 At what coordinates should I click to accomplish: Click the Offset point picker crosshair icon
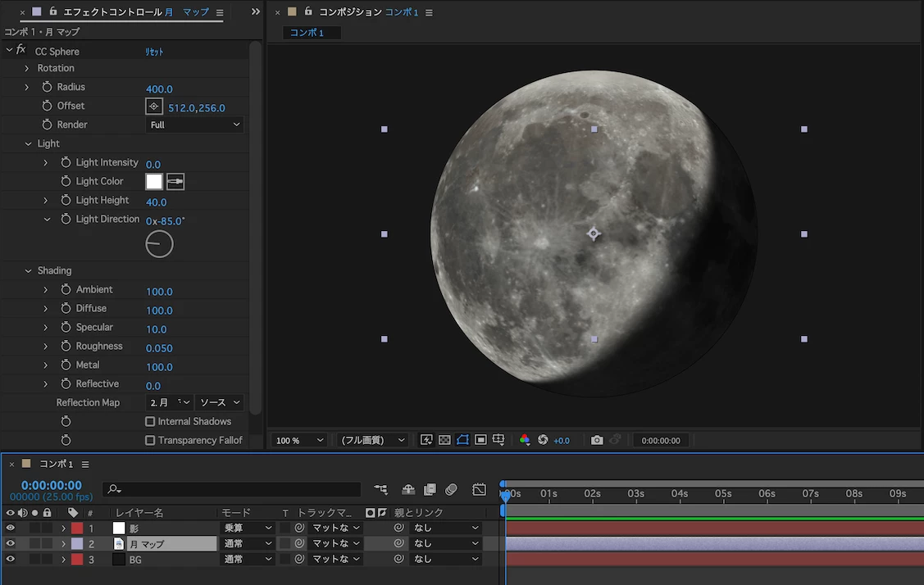tap(154, 107)
